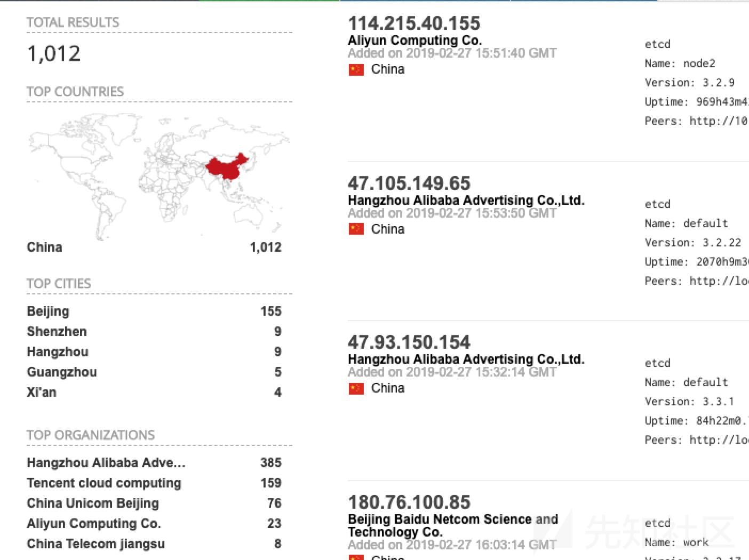Open the IP address 47.93.150.154 result
Image resolution: width=749 pixels, height=560 pixels.
pyautogui.click(x=409, y=342)
